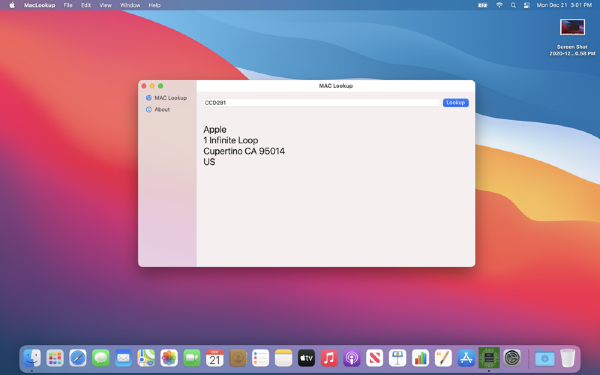This screenshot has height=375, width=600.
Task: Open the Edit menu
Action: tap(86, 5)
